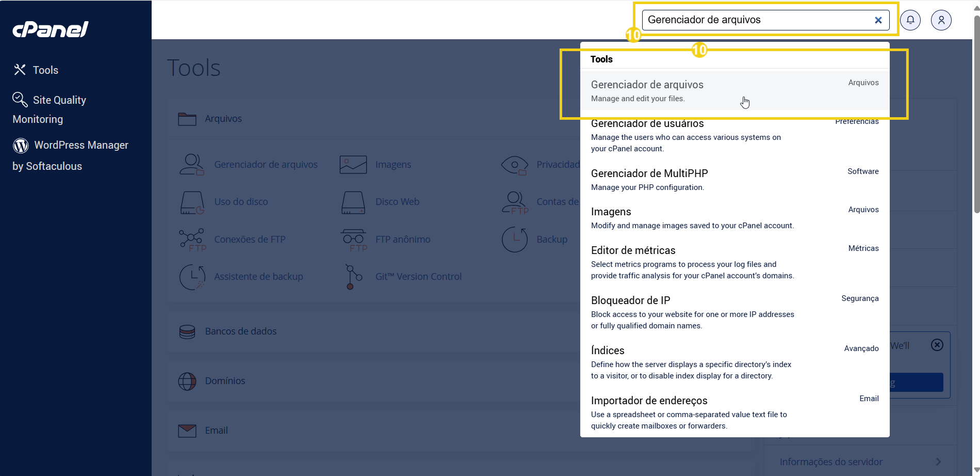Open FTP anônimo link
Image resolution: width=980 pixels, height=476 pixels.
coord(403,239)
